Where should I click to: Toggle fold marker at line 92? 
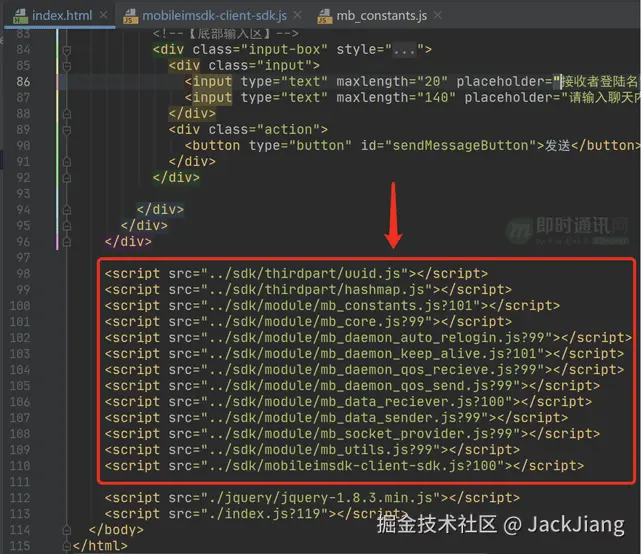tap(67, 178)
